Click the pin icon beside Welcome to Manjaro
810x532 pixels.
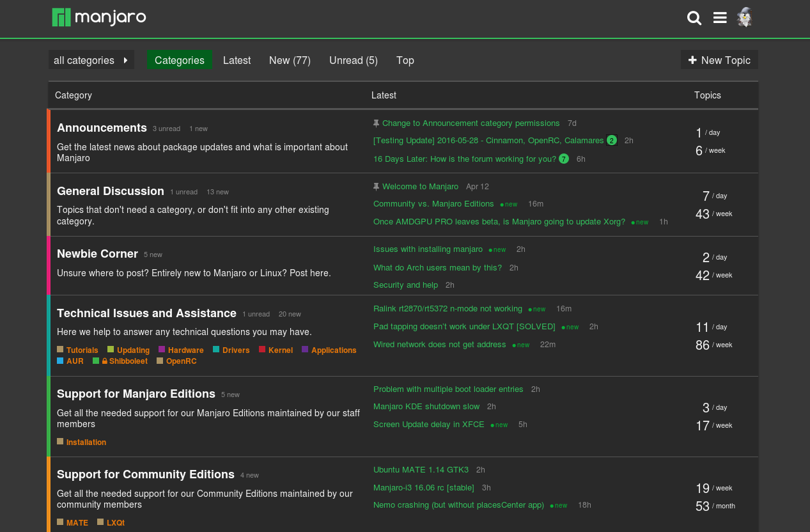377,186
